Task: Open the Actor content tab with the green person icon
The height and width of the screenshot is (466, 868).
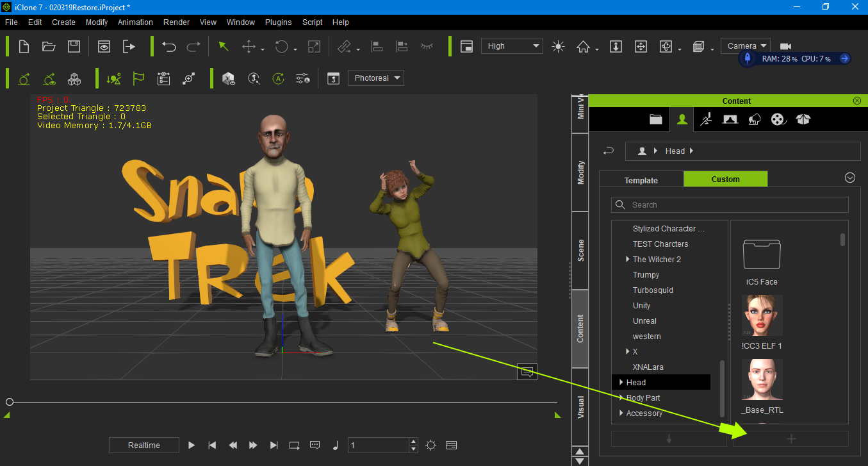Action: tap(682, 119)
